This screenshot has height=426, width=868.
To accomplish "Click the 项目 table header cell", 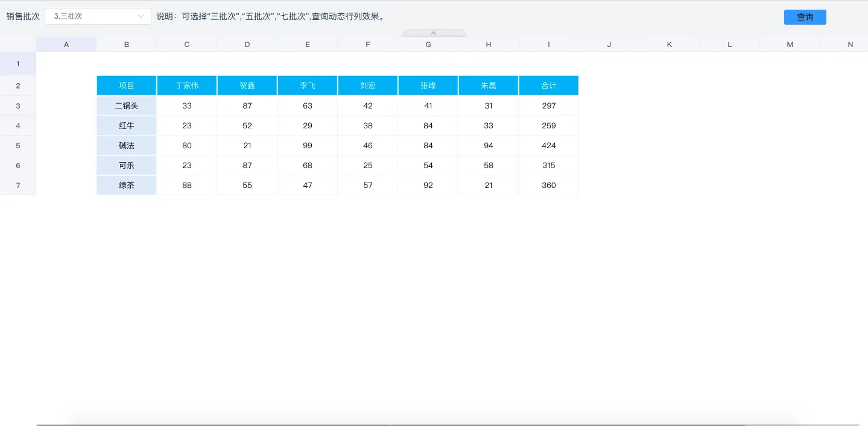I will pyautogui.click(x=127, y=86).
